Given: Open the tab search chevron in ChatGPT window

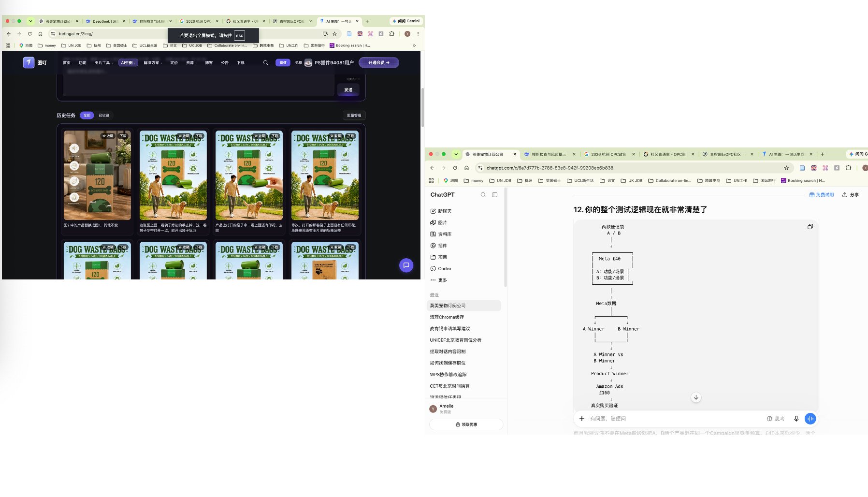Looking at the screenshot, I should pos(456,154).
